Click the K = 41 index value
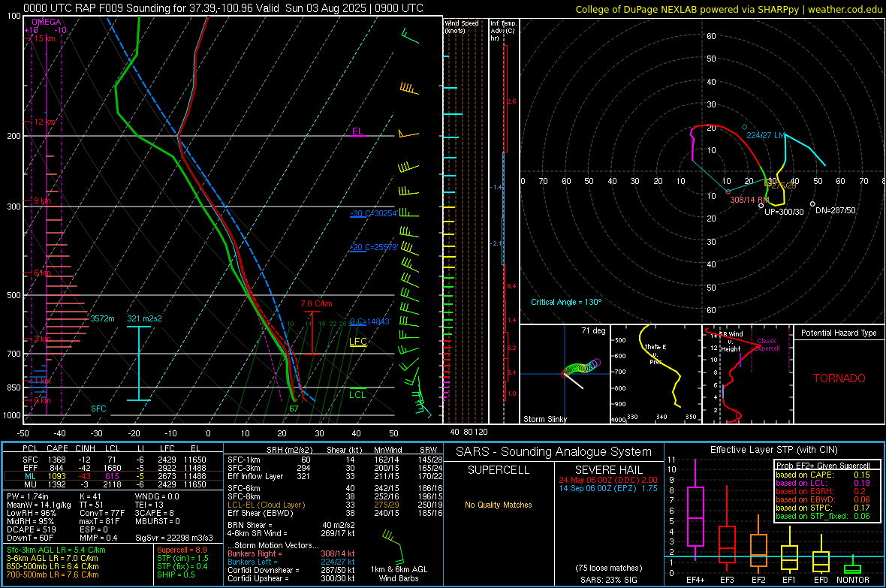Image resolution: width=886 pixels, height=588 pixels. point(90,496)
